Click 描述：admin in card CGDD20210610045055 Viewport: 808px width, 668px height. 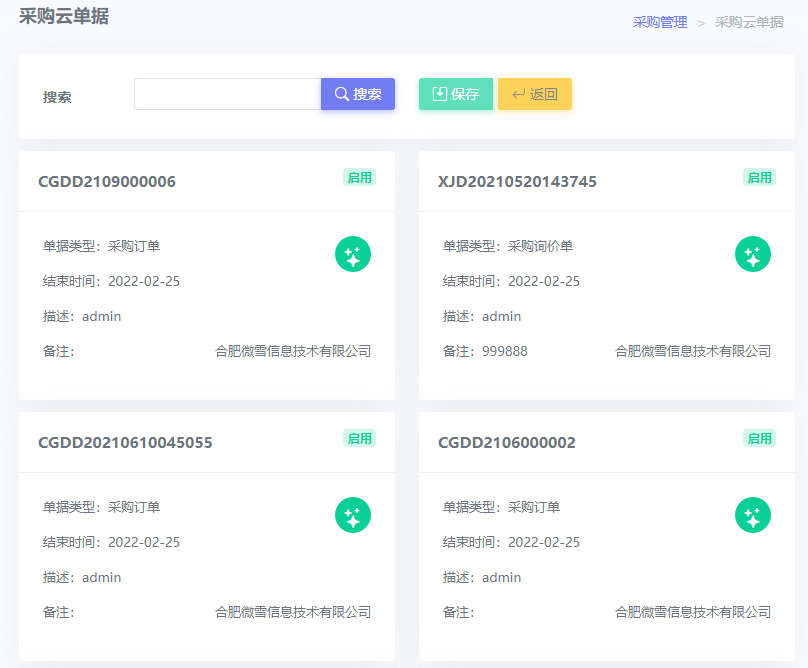82,577
